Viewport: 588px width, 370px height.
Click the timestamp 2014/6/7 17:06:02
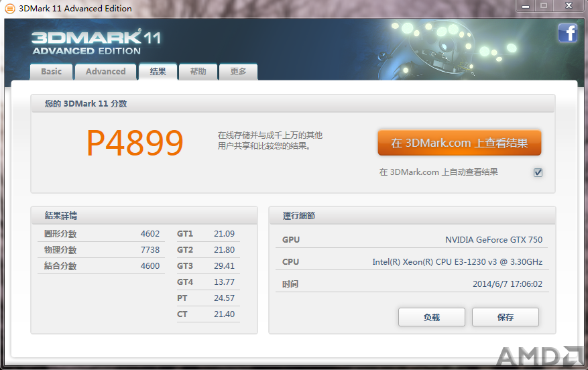click(x=508, y=284)
